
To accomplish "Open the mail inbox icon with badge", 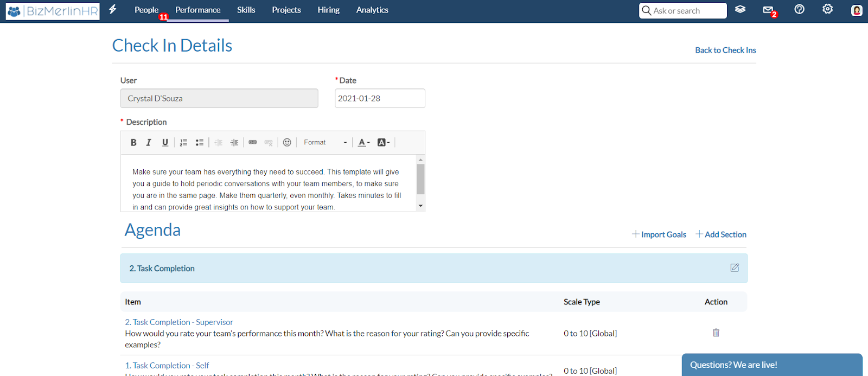I will point(769,10).
